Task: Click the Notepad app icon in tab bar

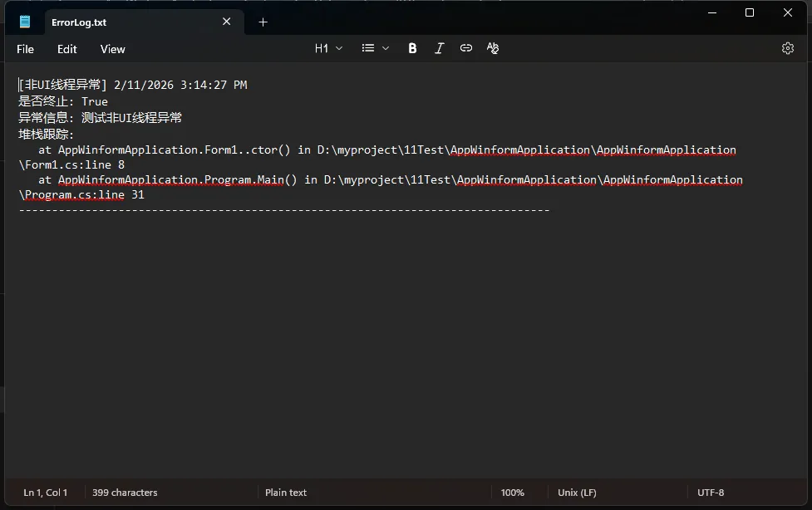Action: 25,22
